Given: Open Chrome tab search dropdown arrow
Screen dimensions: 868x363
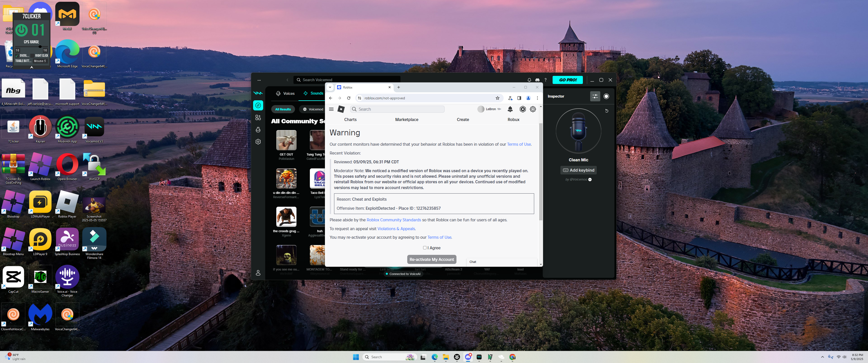Looking at the screenshot, I should 330,87.
